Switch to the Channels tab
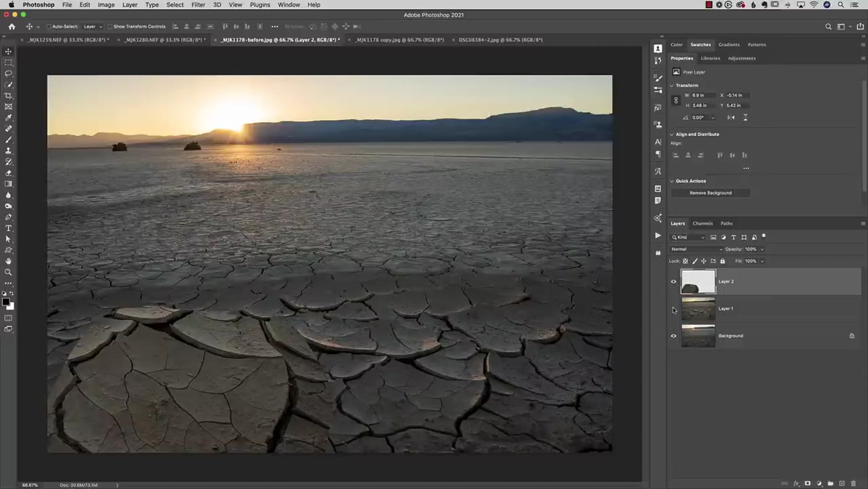This screenshot has height=489, width=868. point(702,224)
